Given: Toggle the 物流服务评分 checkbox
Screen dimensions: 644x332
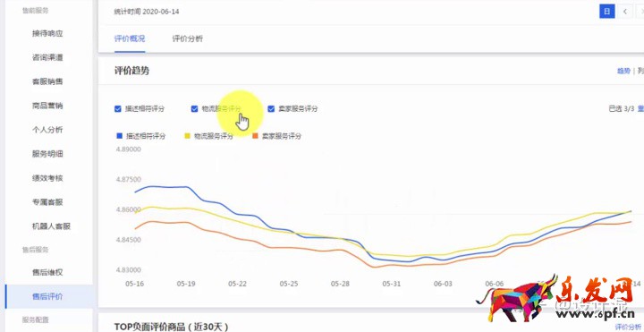Looking at the screenshot, I should coord(195,109).
